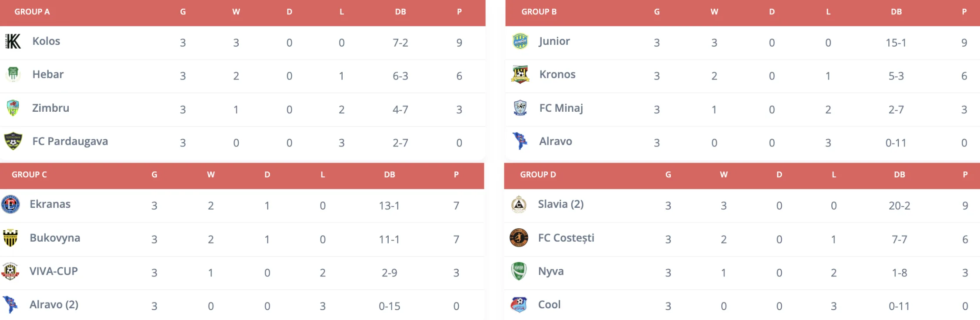The width and height of the screenshot is (980, 320).
Task: Click the Kolos team logo
Action: pos(13,41)
